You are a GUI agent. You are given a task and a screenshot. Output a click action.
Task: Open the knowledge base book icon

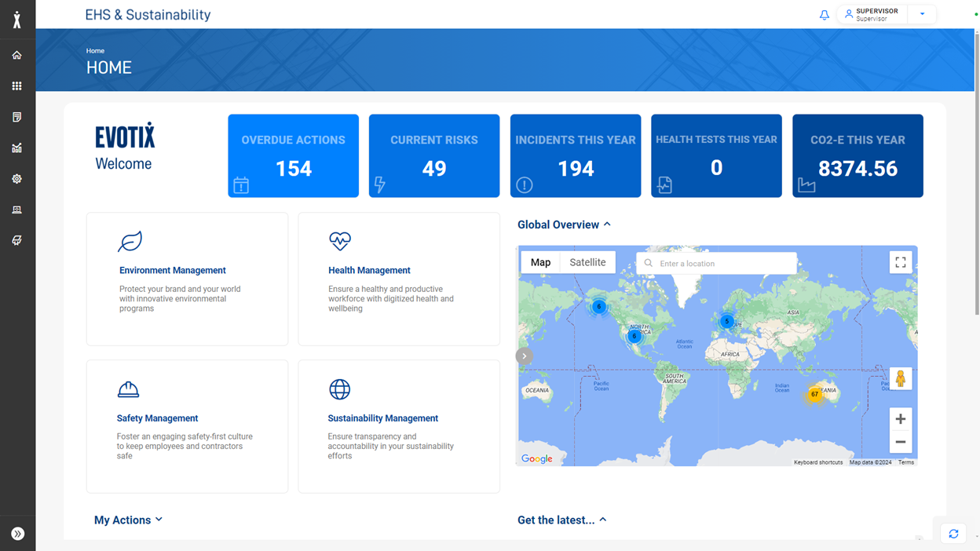16,240
